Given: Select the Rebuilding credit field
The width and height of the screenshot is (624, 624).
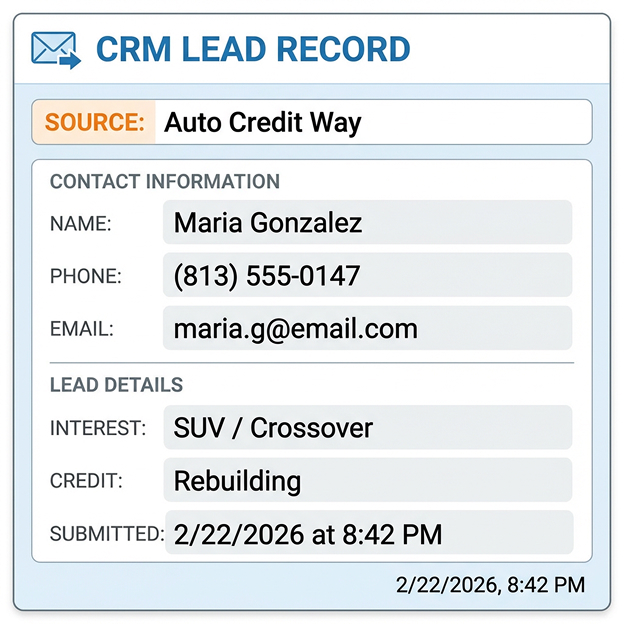Looking at the screenshot, I should click(x=367, y=480).
